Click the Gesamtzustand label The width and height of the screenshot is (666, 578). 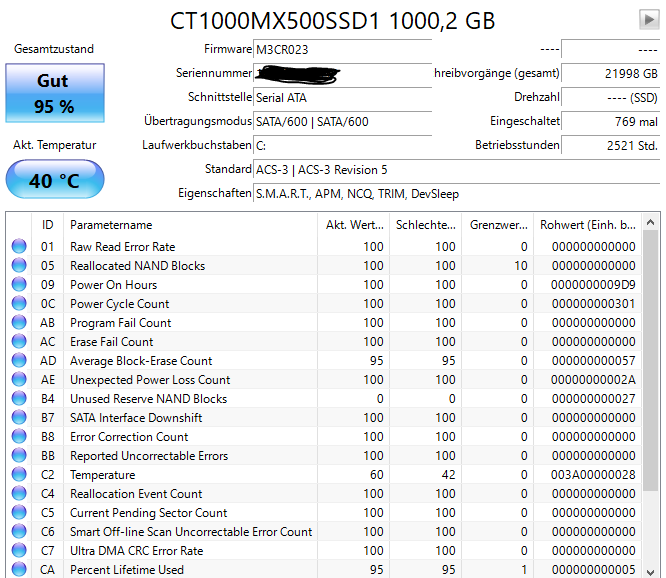point(54,49)
